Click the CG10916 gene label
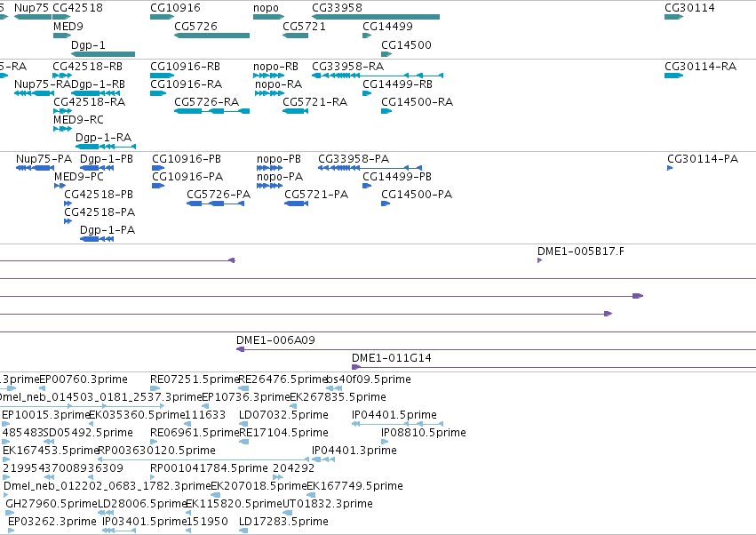Screen dimensions: 756x535 coord(175,8)
